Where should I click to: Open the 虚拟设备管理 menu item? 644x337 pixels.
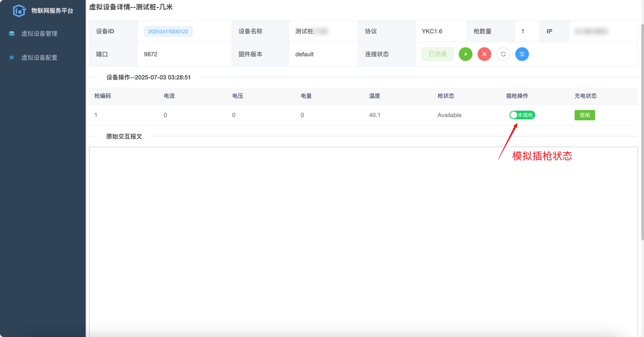[x=39, y=33]
